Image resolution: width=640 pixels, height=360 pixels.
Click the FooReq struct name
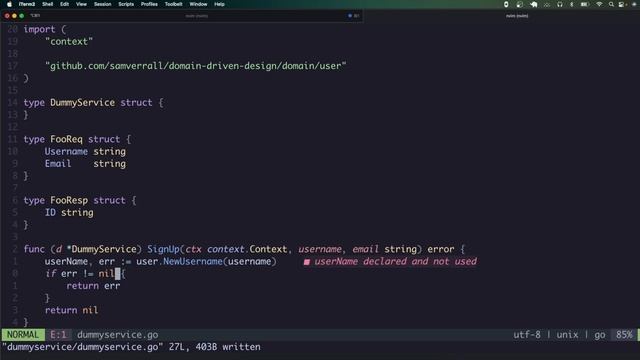point(66,139)
